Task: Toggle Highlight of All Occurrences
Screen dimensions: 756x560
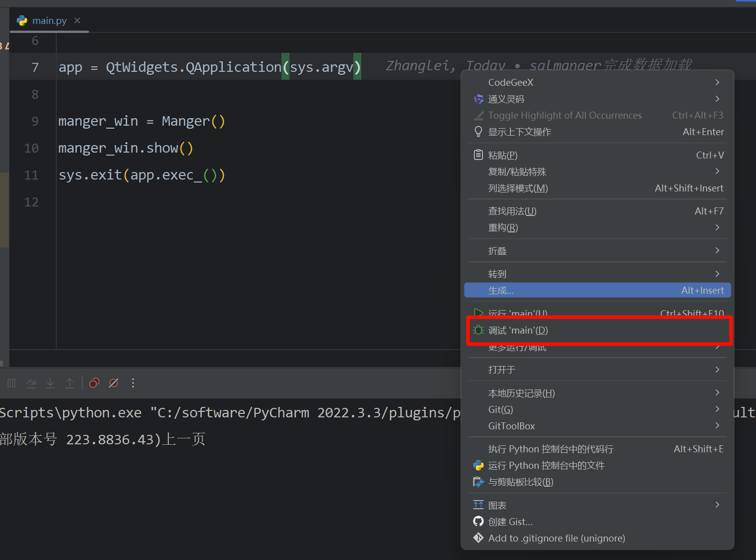Action: [x=565, y=115]
